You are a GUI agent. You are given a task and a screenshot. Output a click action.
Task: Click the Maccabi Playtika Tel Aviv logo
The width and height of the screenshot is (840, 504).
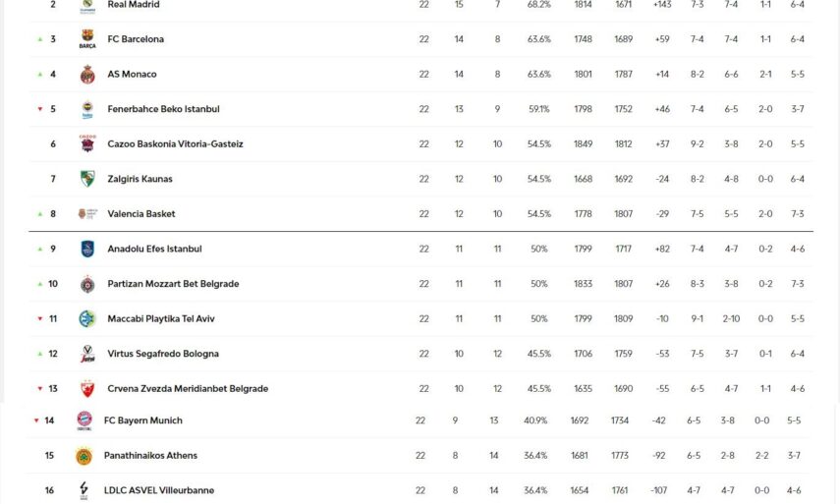(x=87, y=318)
